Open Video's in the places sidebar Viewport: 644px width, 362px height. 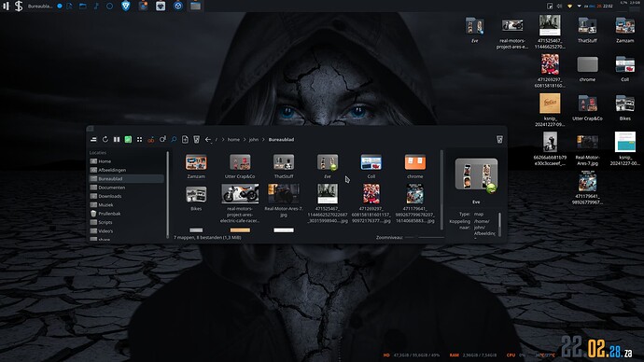127,231
